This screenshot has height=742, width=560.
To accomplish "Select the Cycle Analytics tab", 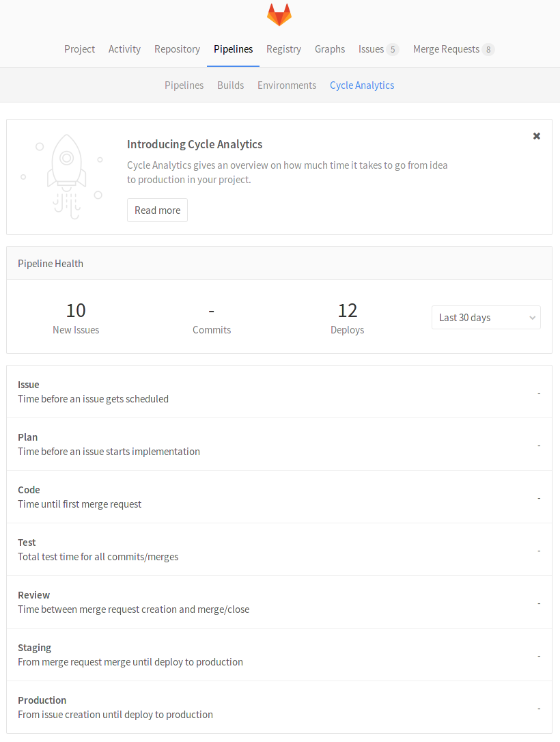I will 362,85.
